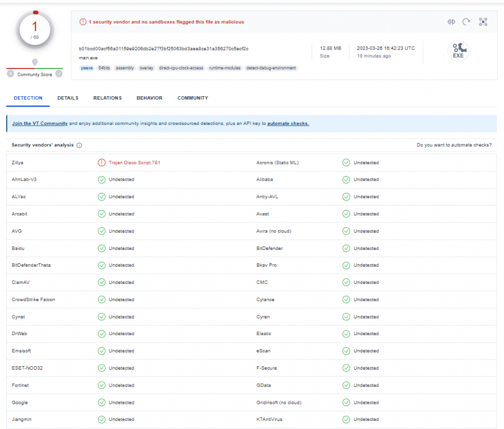Switch to the Detection tab
This screenshot has width=504, height=429.
point(28,98)
